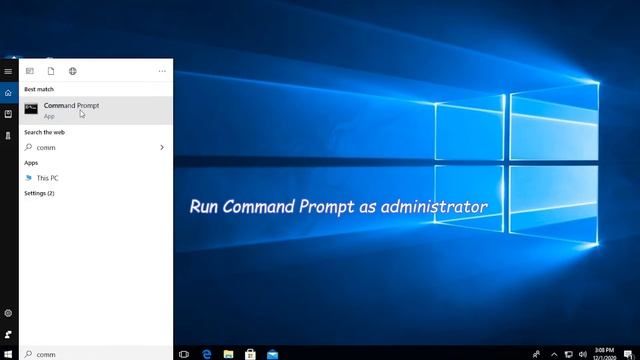This screenshot has width=640, height=360.
Task: Click the Windows Start button
Action: coord(8,354)
